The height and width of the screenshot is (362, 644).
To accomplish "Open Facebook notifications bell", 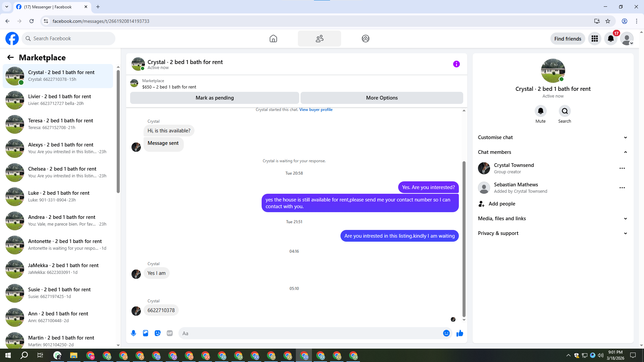I will [610, 39].
